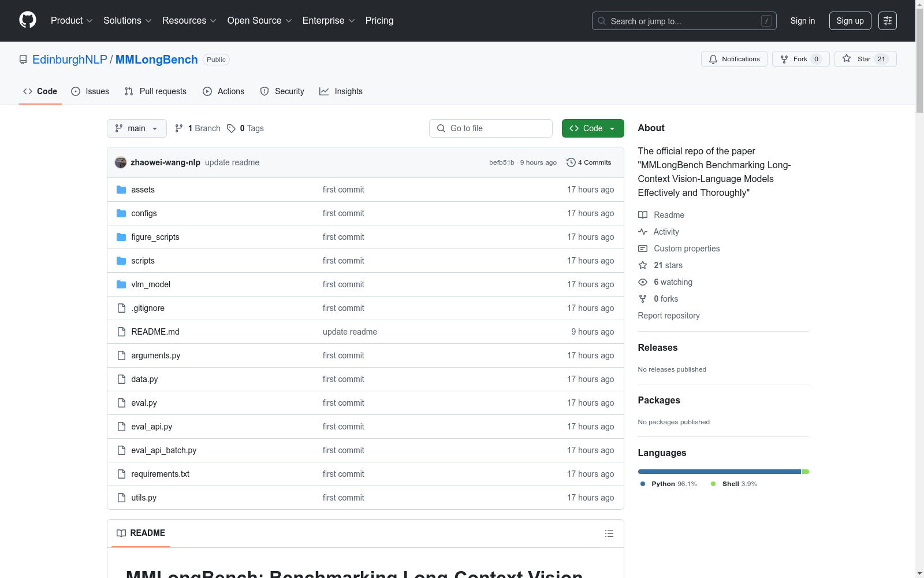This screenshot has height=578, width=924.
Task: Open eval_api_batch.py file
Action: pos(164,450)
